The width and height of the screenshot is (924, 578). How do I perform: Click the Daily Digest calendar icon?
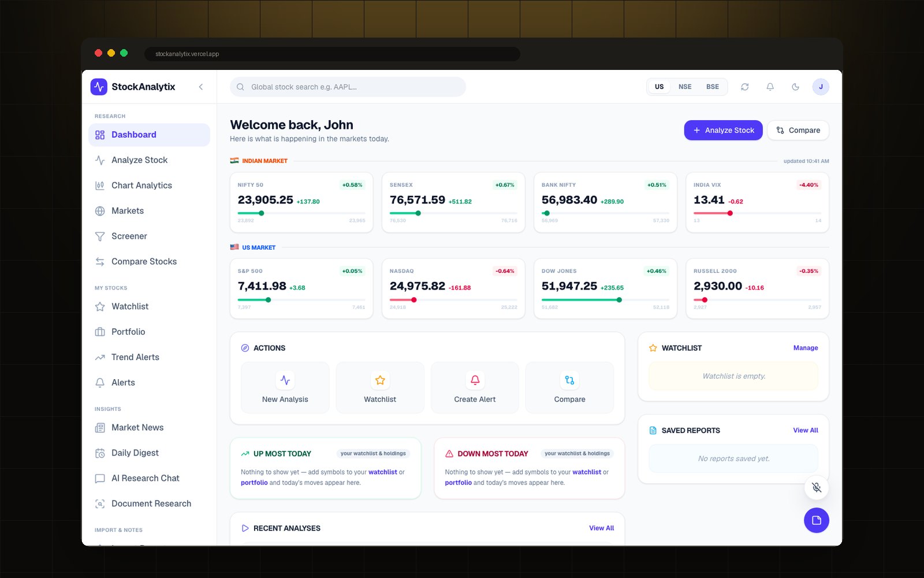(100, 453)
